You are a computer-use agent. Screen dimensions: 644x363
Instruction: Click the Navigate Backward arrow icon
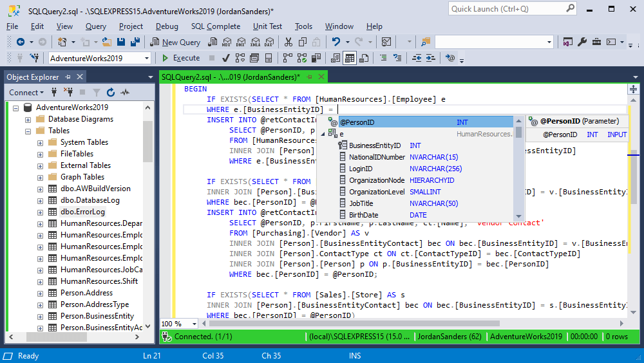pos(20,42)
